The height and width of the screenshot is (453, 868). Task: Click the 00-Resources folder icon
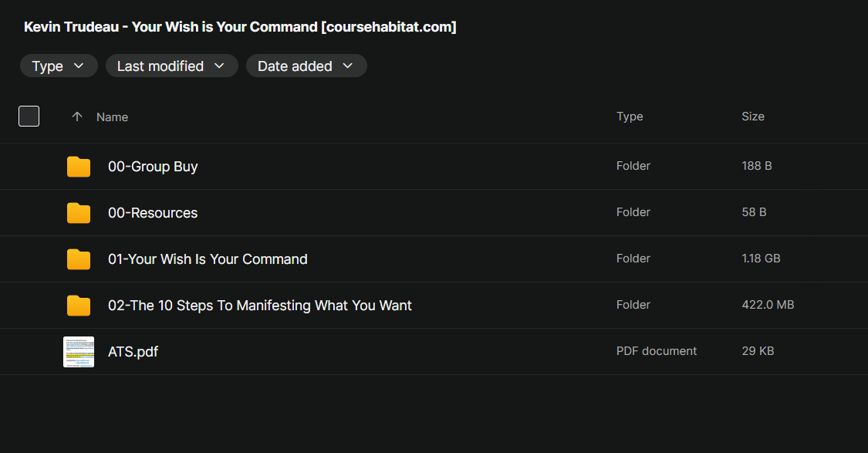pyautogui.click(x=79, y=213)
